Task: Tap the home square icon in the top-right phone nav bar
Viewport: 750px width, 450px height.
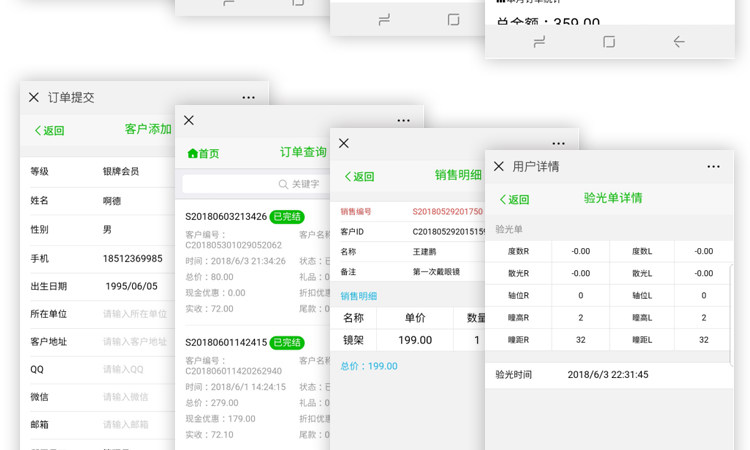Action: [x=609, y=42]
